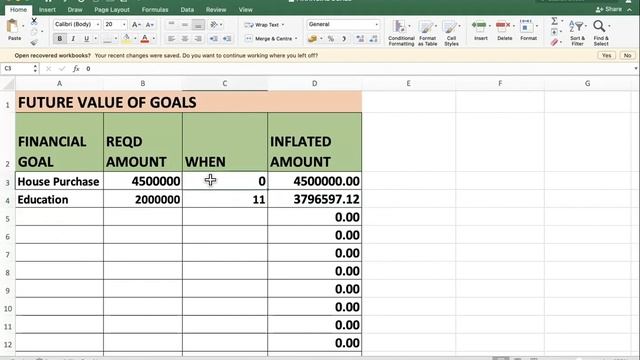Viewport: 640px width, 360px height.
Task: Click the Cut scissors icon
Action: point(34,20)
